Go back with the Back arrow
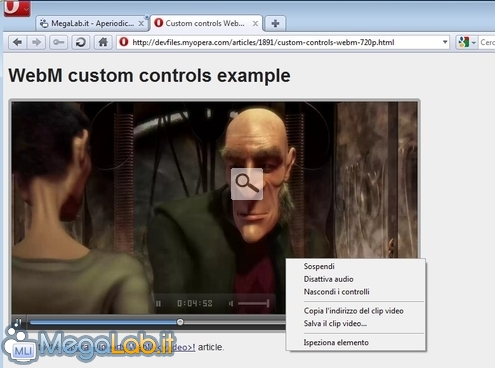Viewport: 495px width, 368px height. click(17, 42)
